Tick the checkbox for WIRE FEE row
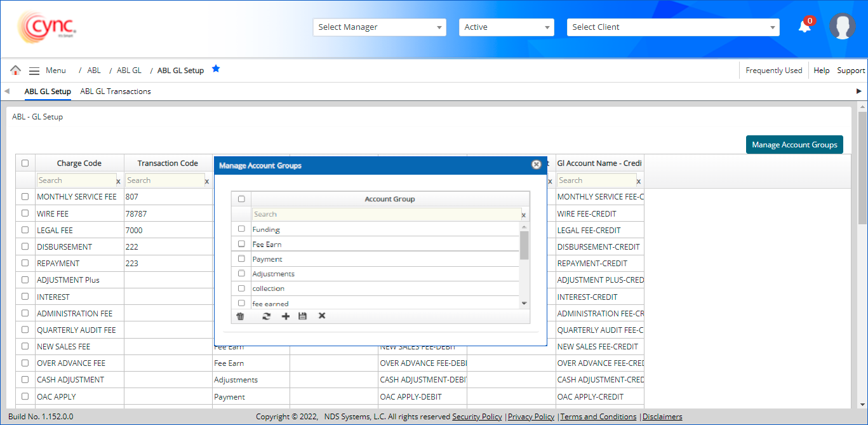Viewport: 868px width, 425px height. 25,213
